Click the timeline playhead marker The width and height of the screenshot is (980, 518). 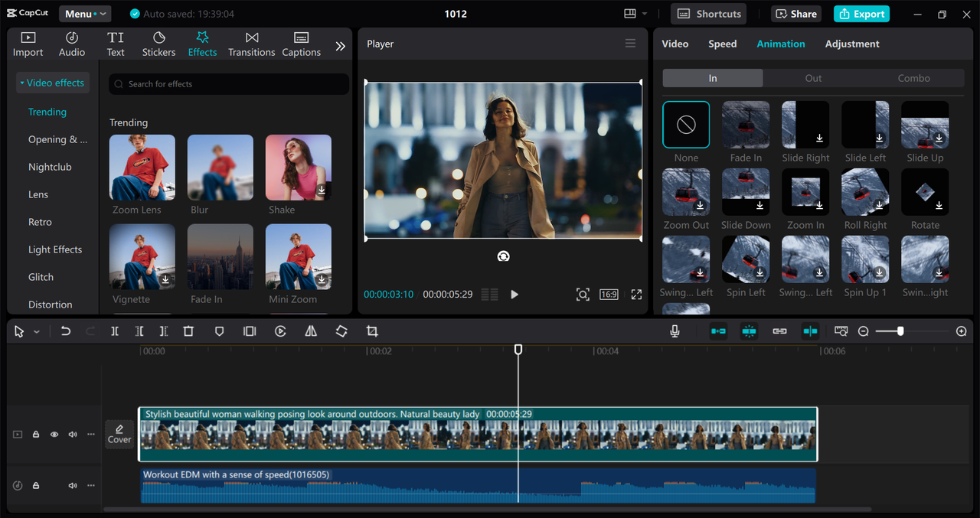click(518, 350)
